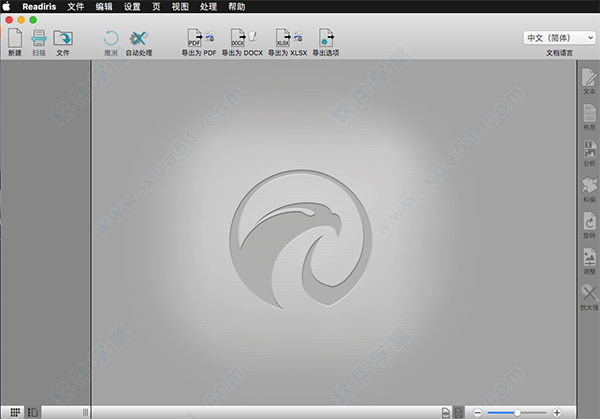Switch to page list view
The image size is (600, 419).
point(33,412)
